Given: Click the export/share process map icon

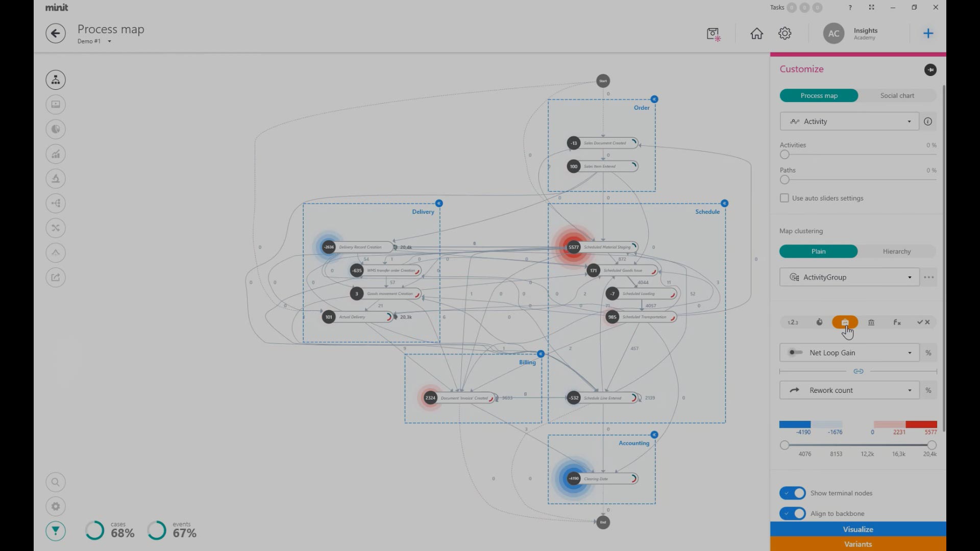Looking at the screenshot, I should coord(56,277).
